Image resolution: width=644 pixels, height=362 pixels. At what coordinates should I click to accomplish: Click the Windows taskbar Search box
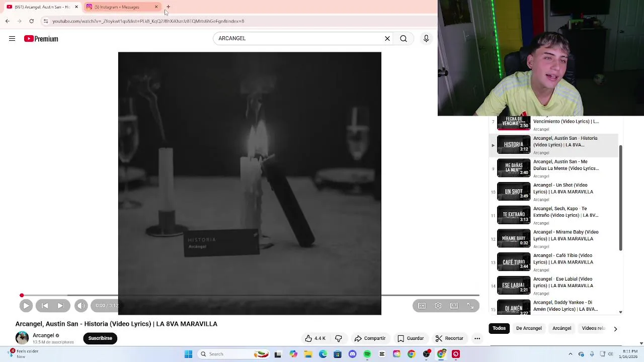click(x=234, y=354)
